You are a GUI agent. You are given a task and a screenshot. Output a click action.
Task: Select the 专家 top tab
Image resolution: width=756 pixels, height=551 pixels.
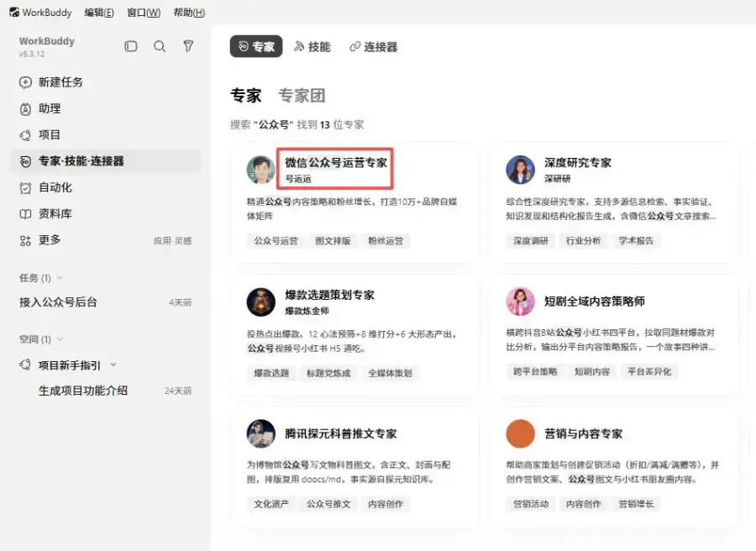[256, 46]
